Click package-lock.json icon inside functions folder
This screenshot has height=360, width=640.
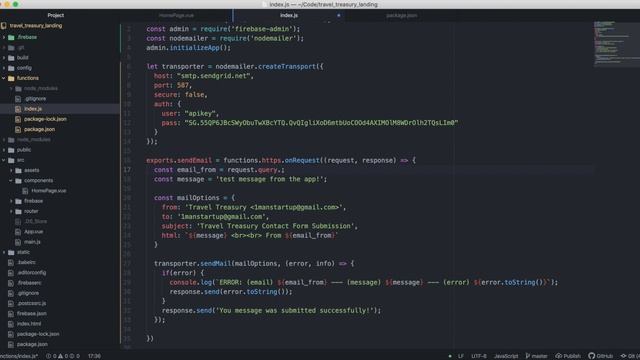[18, 119]
